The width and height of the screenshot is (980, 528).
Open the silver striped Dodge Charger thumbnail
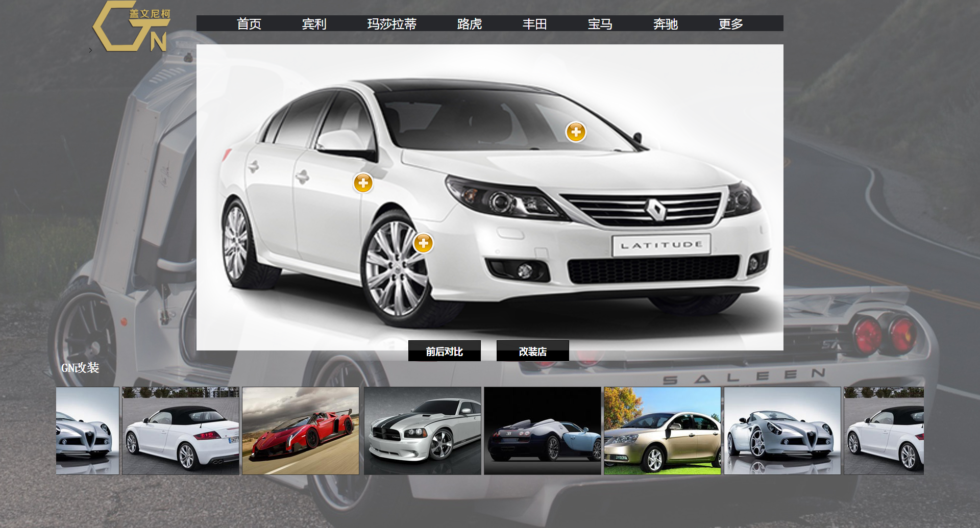click(423, 431)
